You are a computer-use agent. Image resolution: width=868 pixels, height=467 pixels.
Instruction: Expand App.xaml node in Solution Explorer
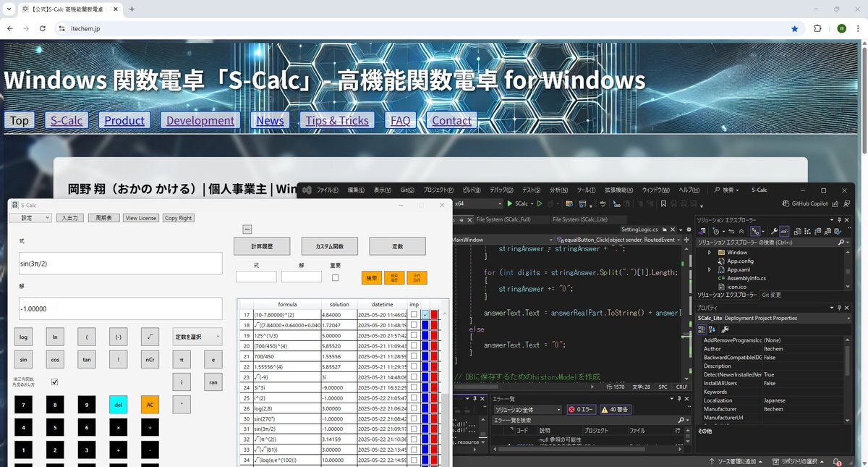coord(710,269)
